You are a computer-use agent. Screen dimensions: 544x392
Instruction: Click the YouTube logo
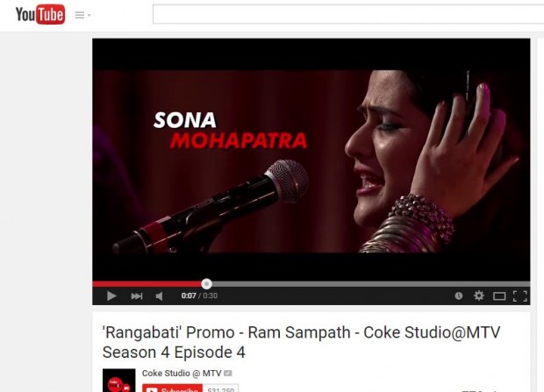tap(40, 15)
